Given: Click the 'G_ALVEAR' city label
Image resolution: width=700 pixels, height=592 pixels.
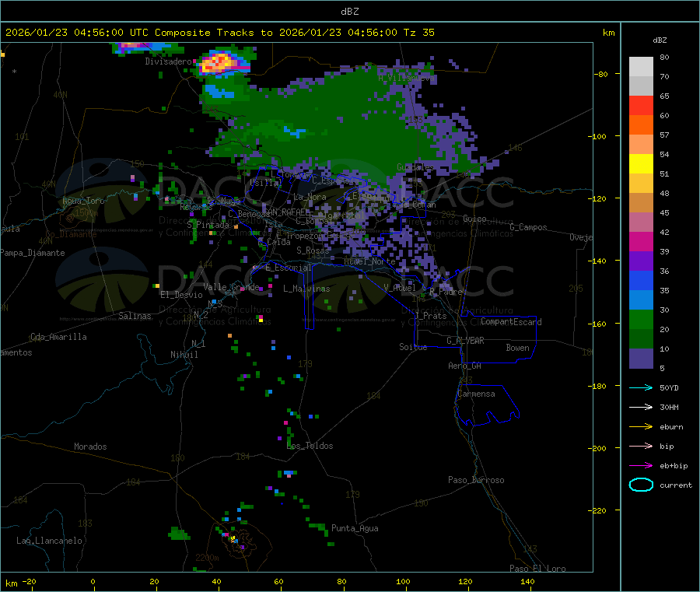Looking at the screenshot, I should click(x=465, y=341).
